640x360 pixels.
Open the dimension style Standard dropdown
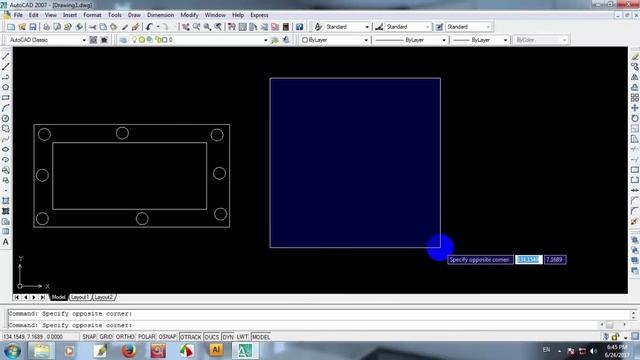[x=427, y=27]
